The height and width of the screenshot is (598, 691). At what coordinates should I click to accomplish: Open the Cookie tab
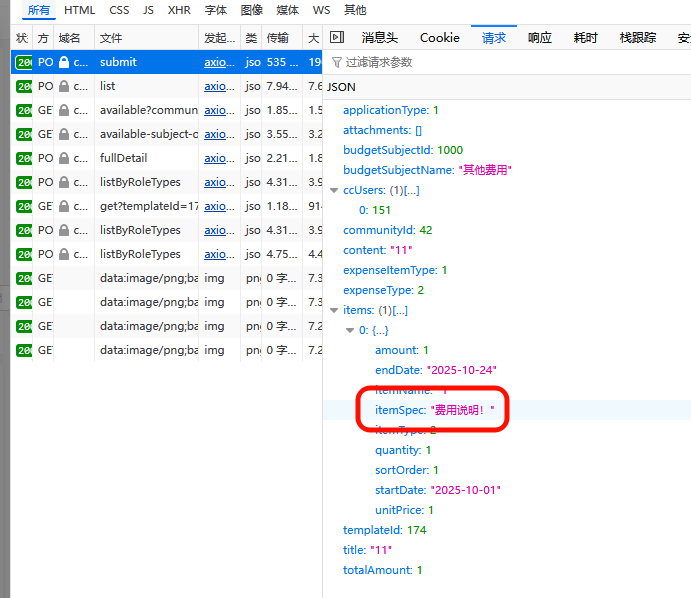(439, 38)
